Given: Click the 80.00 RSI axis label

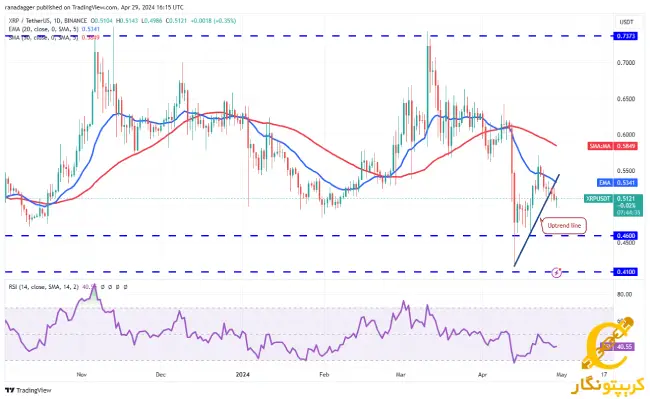Looking at the screenshot, I should (x=624, y=294).
